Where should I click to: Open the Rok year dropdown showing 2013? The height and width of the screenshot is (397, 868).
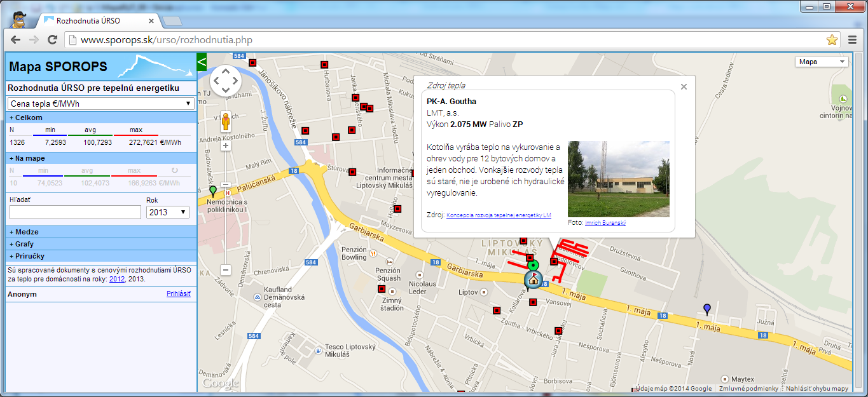pyautogui.click(x=168, y=212)
